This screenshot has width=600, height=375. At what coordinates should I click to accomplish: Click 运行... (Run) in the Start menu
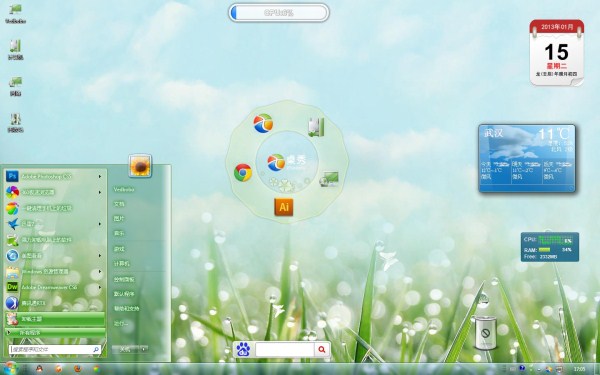click(x=120, y=324)
